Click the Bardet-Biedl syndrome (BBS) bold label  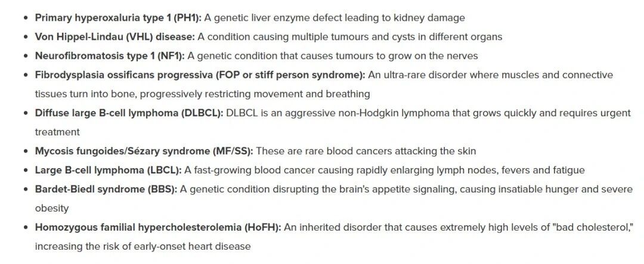pyautogui.click(x=106, y=190)
